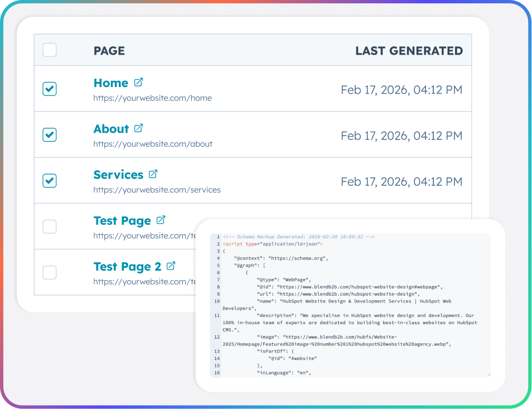Open About page via its external link icon
The height and width of the screenshot is (409, 532).
(x=139, y=128)
